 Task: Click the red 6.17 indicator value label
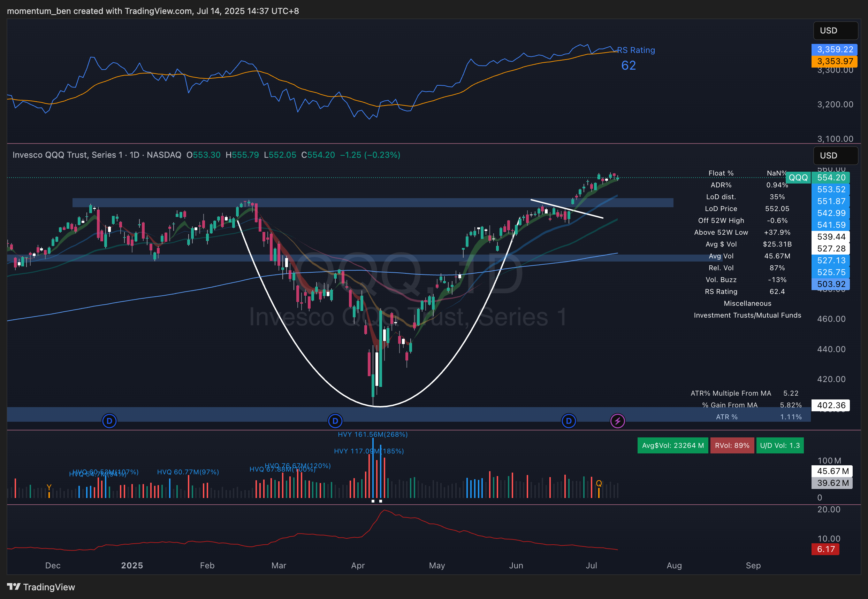click(825, 550)
